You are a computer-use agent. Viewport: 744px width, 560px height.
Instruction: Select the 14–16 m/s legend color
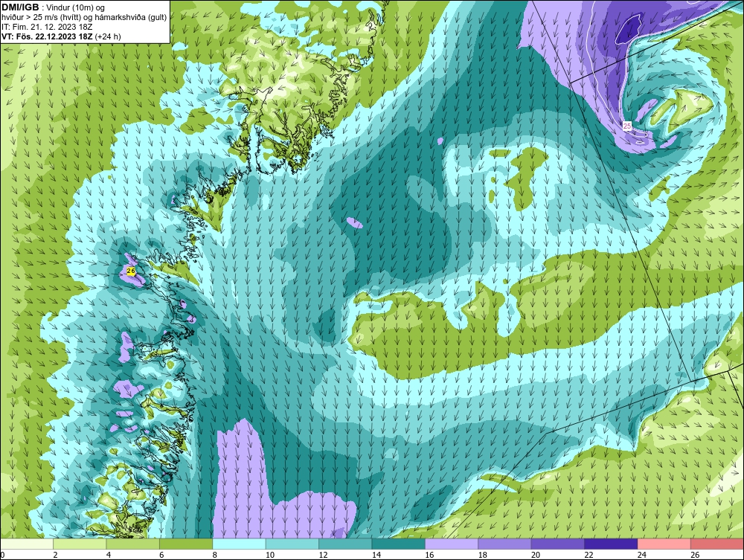pos(399,544)
